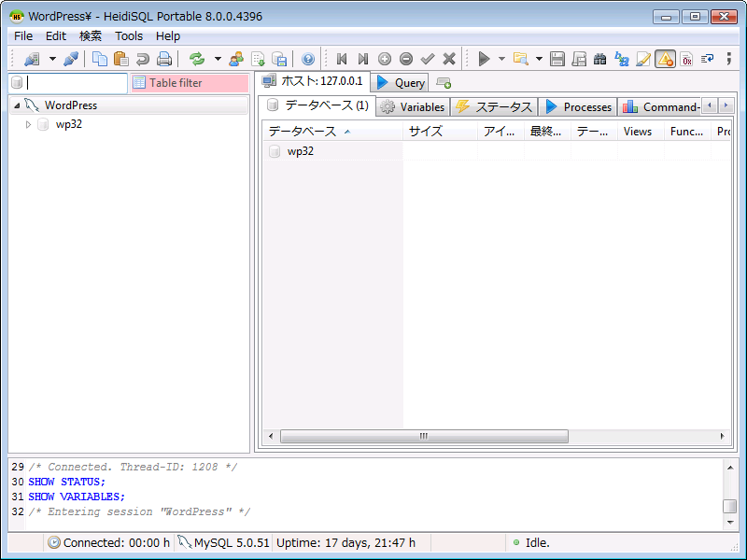Viewport: 747px width, 560px height.
Task: Click the pencil edit icon
Action: pos(643,59)
